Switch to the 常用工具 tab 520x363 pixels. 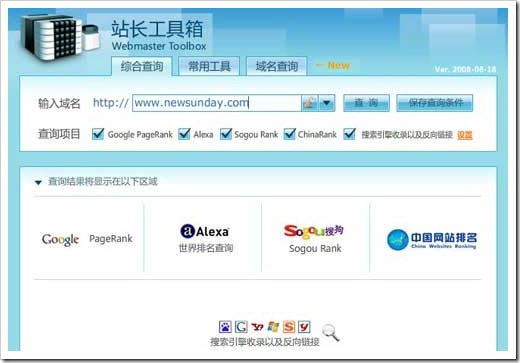(x=209, y=66)
